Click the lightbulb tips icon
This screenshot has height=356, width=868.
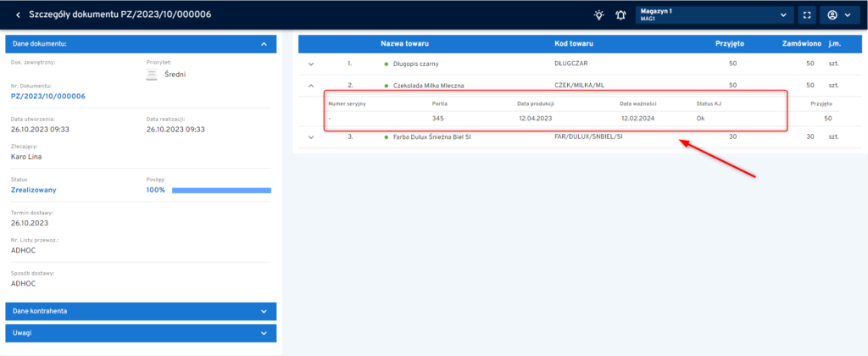tap(598, 14)
